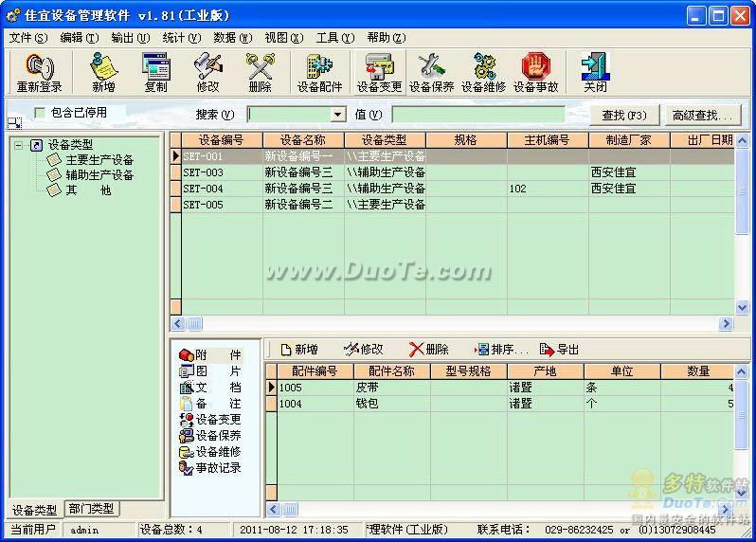Click the 查找(F3) button
Viewport: 756px width, 542px height.
(x=624, y=115)
